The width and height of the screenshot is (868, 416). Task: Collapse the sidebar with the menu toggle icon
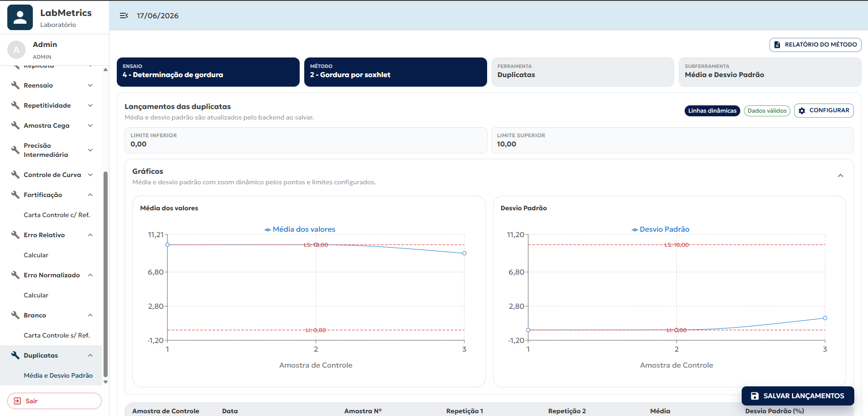(124, 16)
